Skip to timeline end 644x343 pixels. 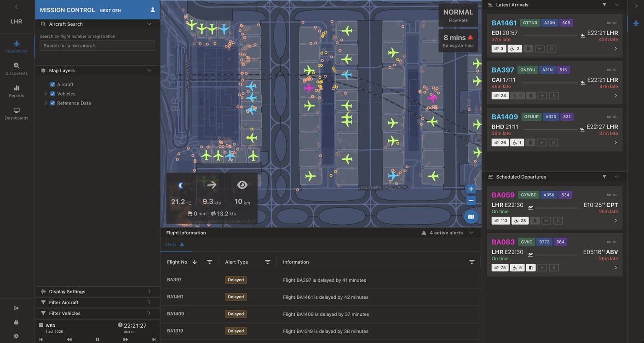pyautogui.click(x=154, y=339)
